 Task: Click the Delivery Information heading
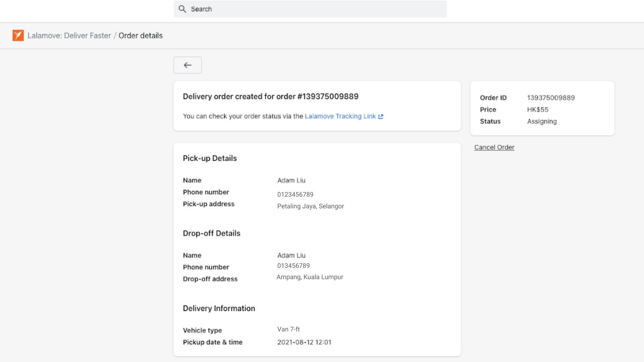tap(219, 308)
